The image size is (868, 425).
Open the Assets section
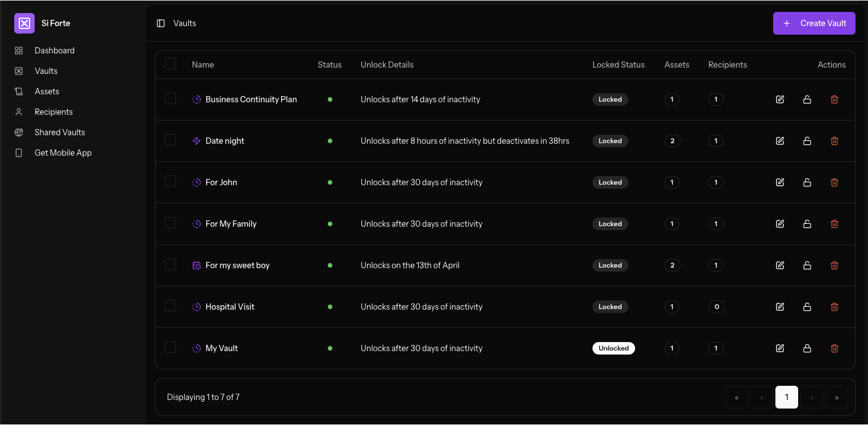47,91
